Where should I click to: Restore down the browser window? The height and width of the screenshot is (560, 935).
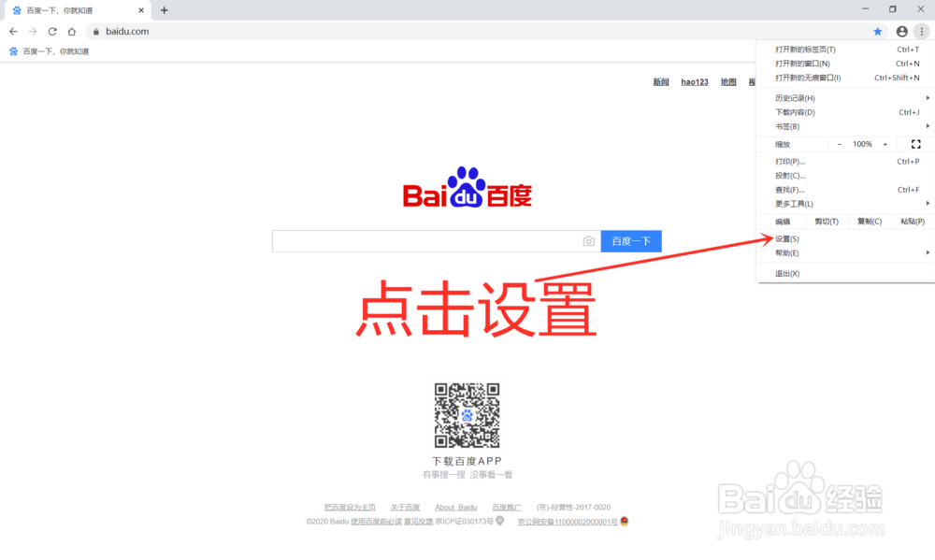pyautogui.click(x=893, y=9)
